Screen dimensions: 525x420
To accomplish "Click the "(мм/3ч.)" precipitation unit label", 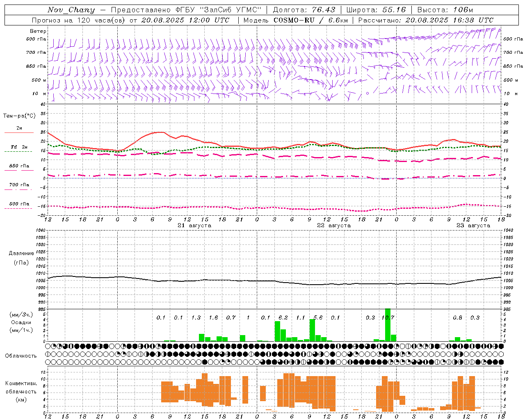I will tap(21, 315).
